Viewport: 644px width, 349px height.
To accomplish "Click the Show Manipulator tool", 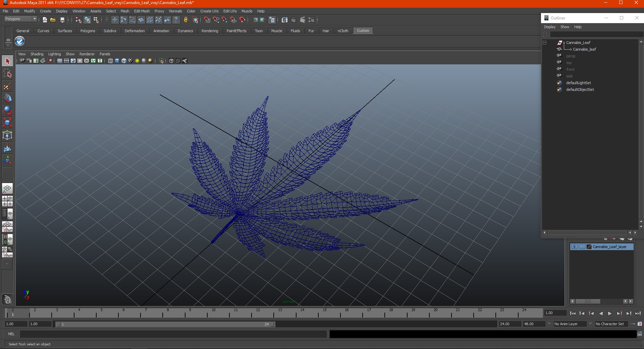I will [x=7, y=160].
